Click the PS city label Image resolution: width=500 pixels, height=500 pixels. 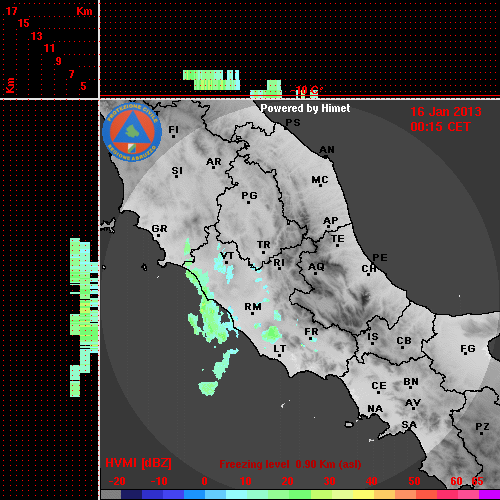[293, 123]
